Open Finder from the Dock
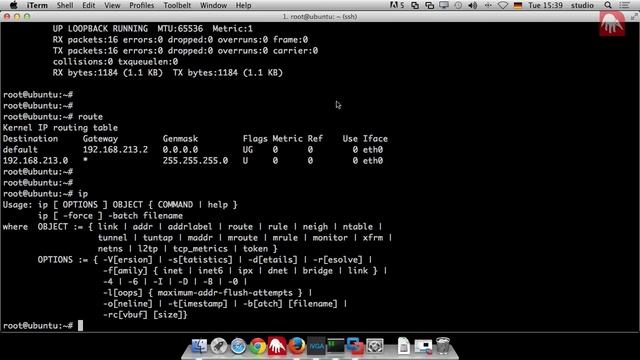 (x=199, y=346)
